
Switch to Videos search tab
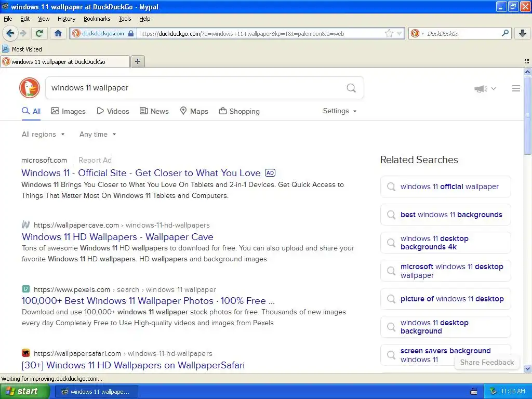tap(113, 111)
